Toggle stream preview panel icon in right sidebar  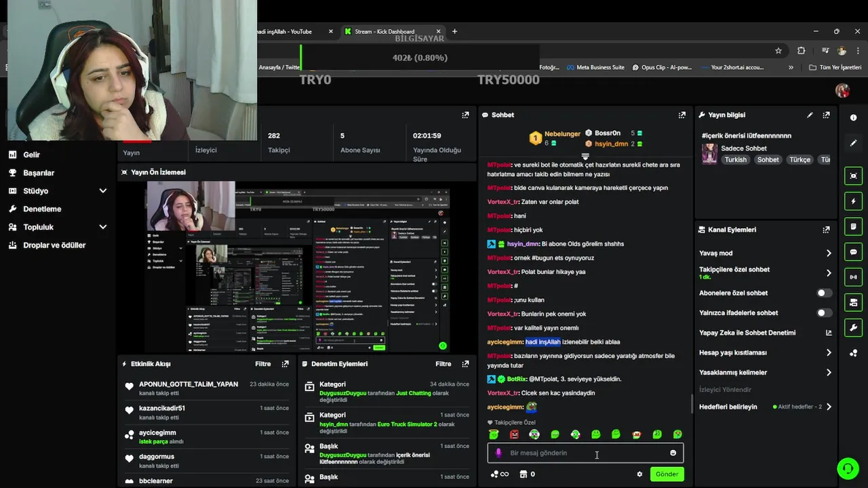(853, 176)
